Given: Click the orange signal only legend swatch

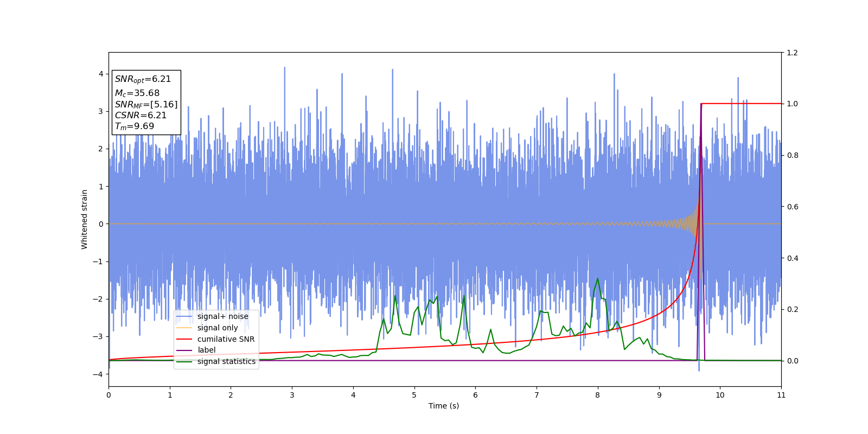Looking at the screenshot, I should click(184, 328).
